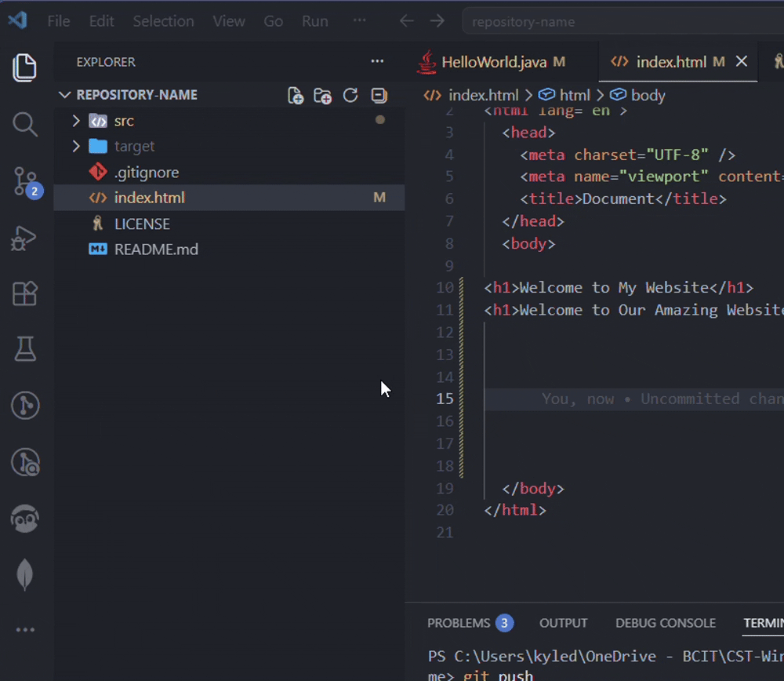
Task: Open the Run and Debug view
Action: click(24, 237)
